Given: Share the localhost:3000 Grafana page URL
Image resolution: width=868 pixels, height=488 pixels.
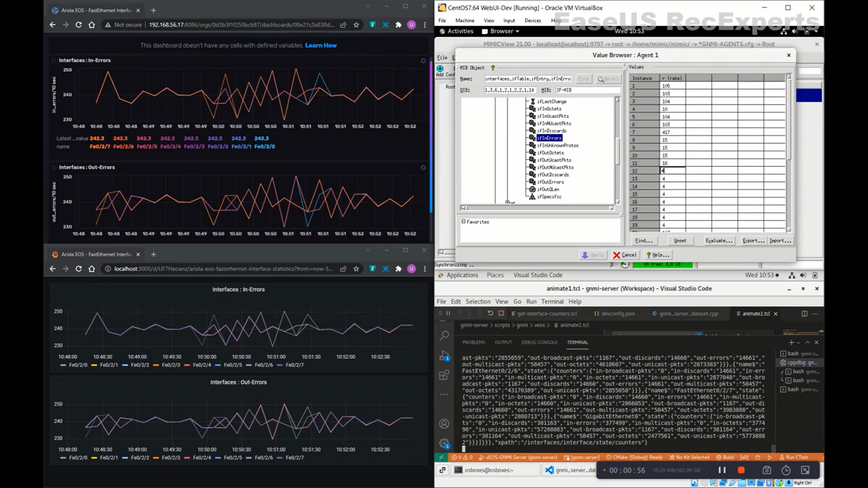Looking at the screenshot, I should (x=343, y=269).
